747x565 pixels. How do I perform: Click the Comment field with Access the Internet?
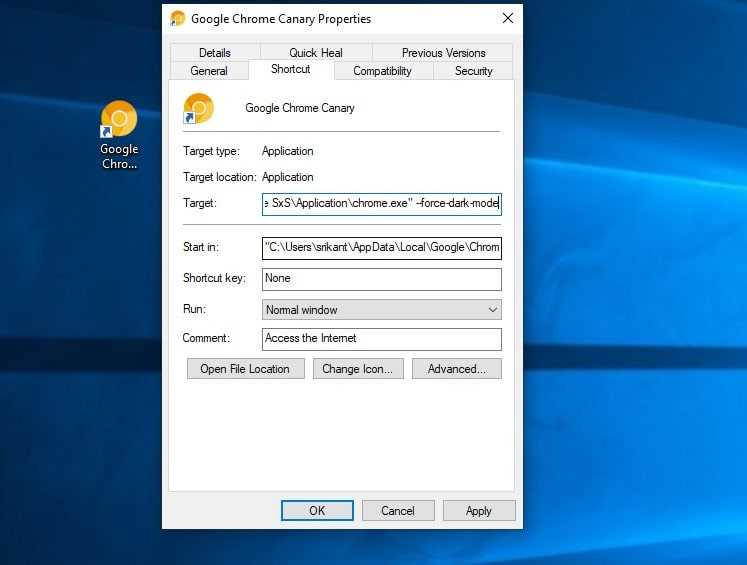(x=382, y=339)
